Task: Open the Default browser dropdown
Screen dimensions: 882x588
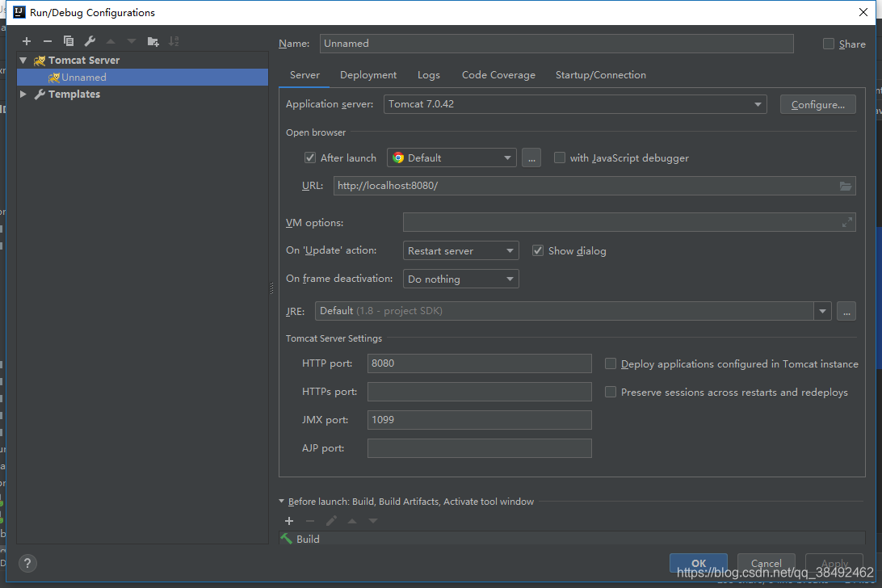Action: point(451,158)
